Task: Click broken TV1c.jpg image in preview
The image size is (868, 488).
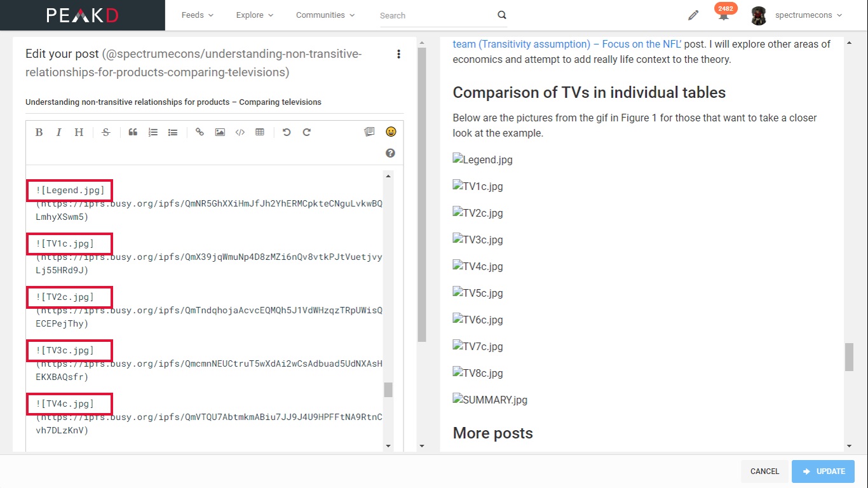Action: click(478, 186)
